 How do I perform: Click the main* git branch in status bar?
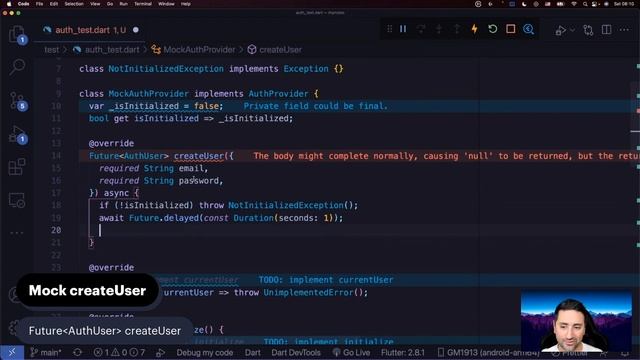click(46, 352)
